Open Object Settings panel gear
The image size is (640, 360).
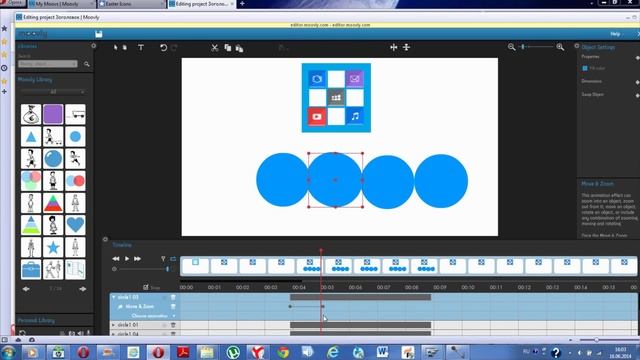coord(577,46)
